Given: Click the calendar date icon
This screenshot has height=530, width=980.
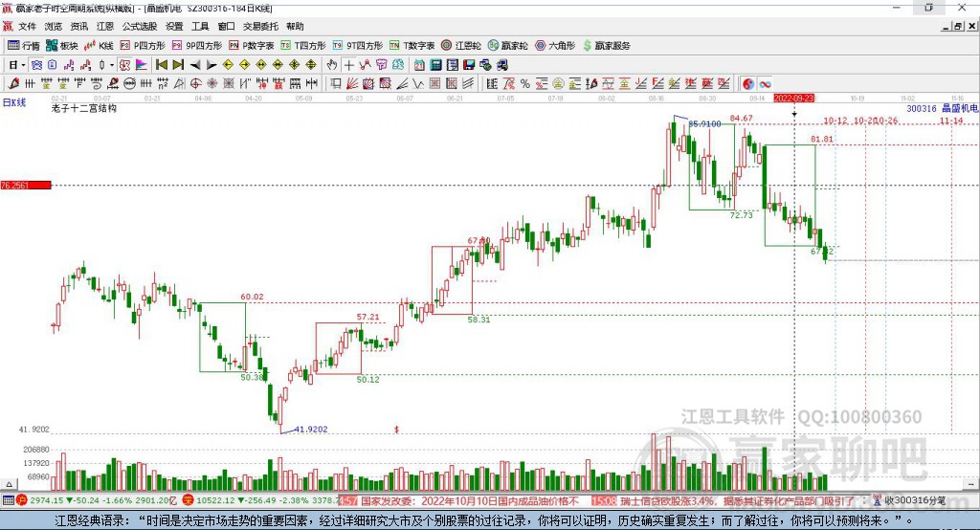Looking at the screenshot, I should (x=419, y=65).
